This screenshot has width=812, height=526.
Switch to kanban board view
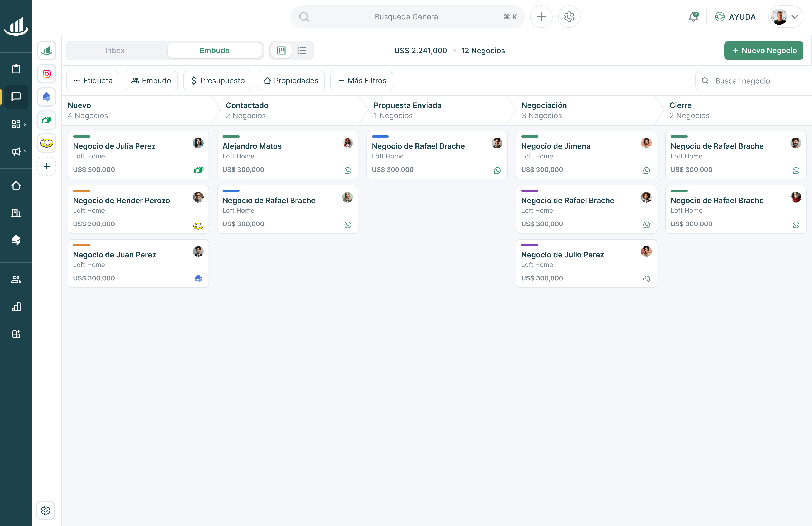(281, 51)
